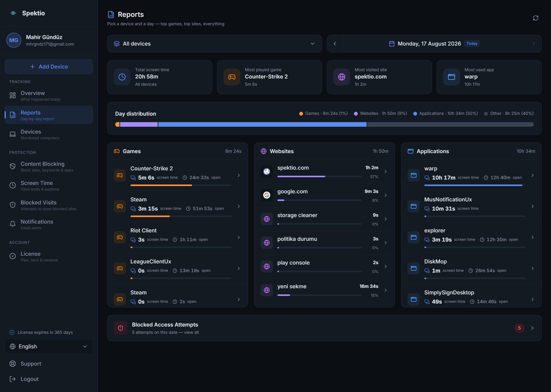Click the calendar icon beside the date
The height and width of the screenshot is (392, 551).
392,44
